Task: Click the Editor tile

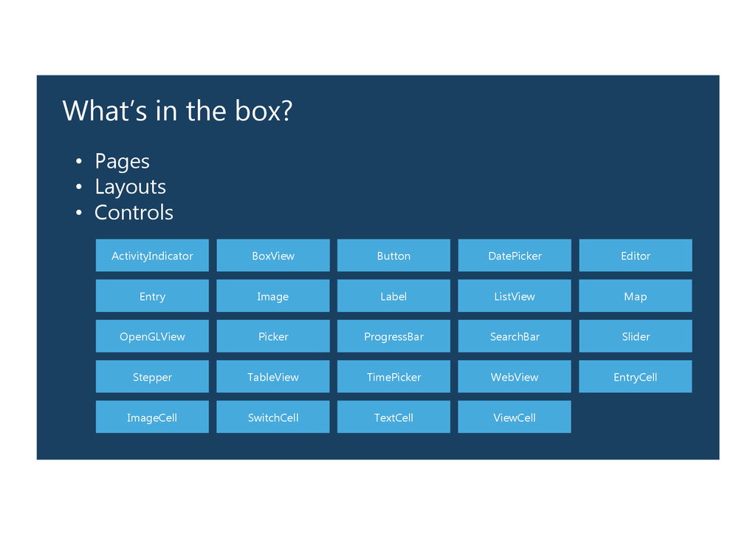Action: [636, 255]
